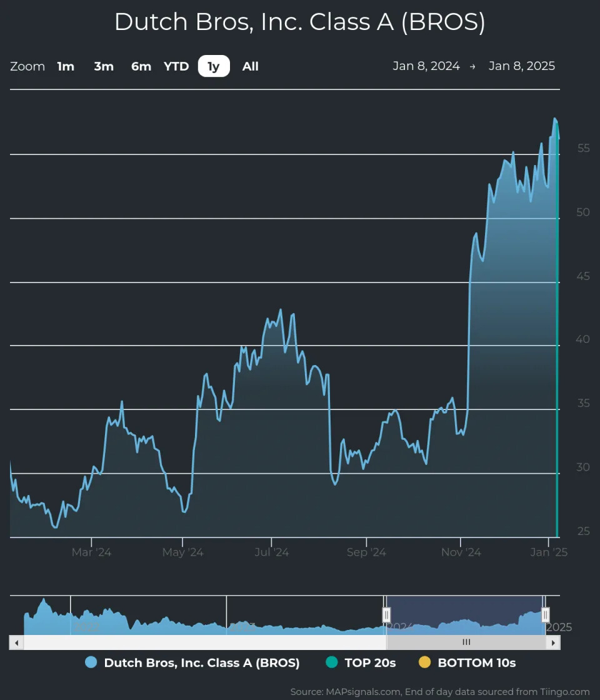Toggle Dutch Bros (BROS) series legend

pyautogui.click(x=192, y=663)
